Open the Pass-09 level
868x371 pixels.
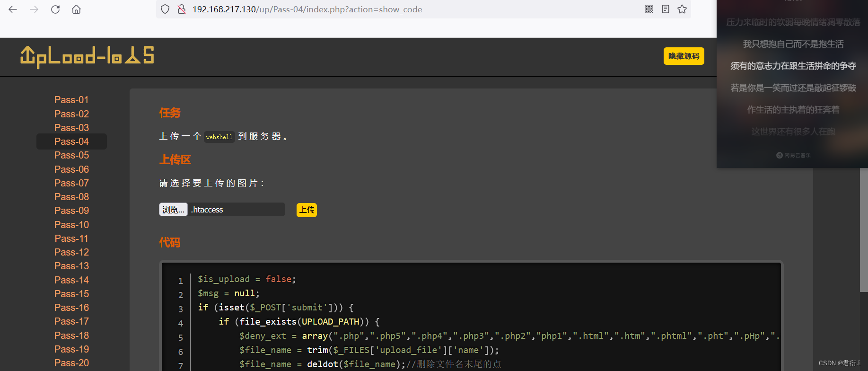71,211
